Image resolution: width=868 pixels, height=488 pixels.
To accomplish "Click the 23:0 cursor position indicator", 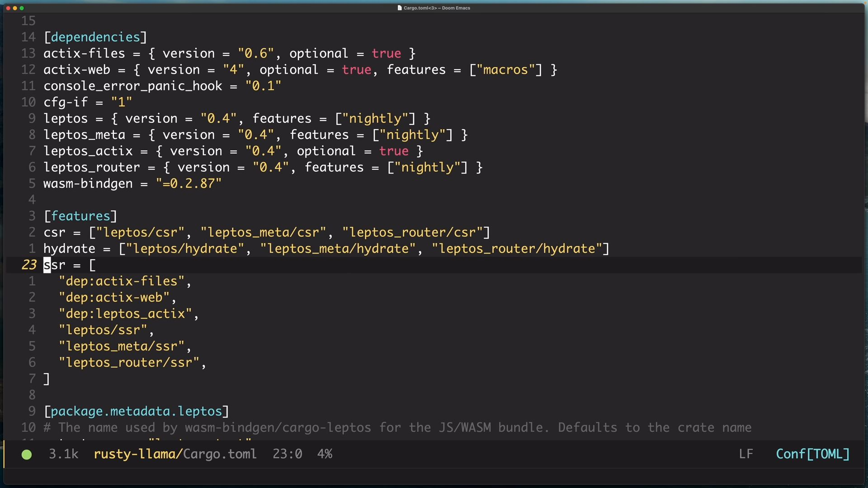I will pyautogui.click(x=287, y=454).
